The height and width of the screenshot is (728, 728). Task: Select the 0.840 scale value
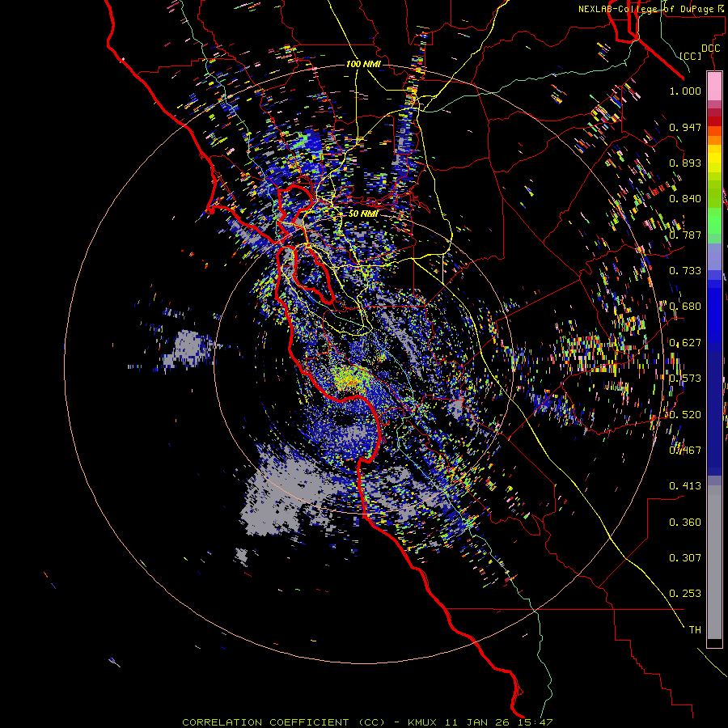[x=685, y=199]
